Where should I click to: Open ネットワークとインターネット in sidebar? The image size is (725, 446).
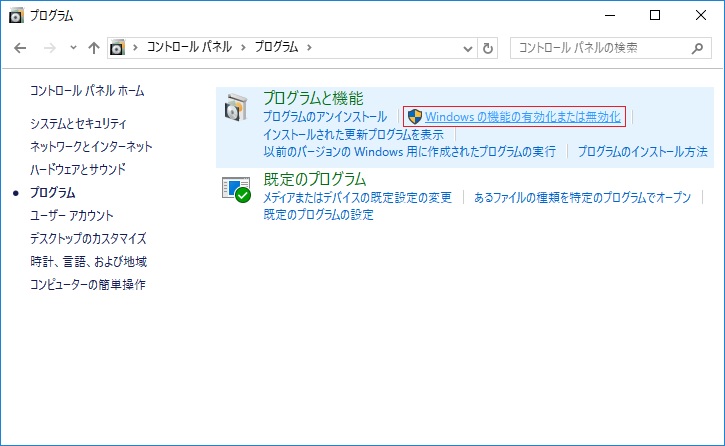click(91, 147)
